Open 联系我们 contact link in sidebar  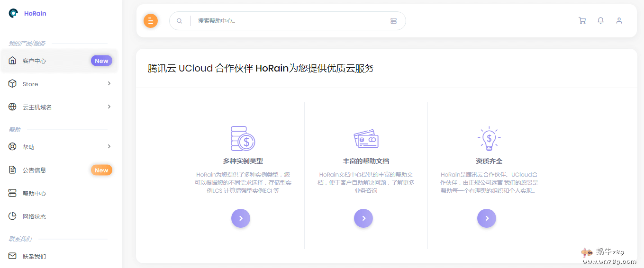[x=34, y=257]
